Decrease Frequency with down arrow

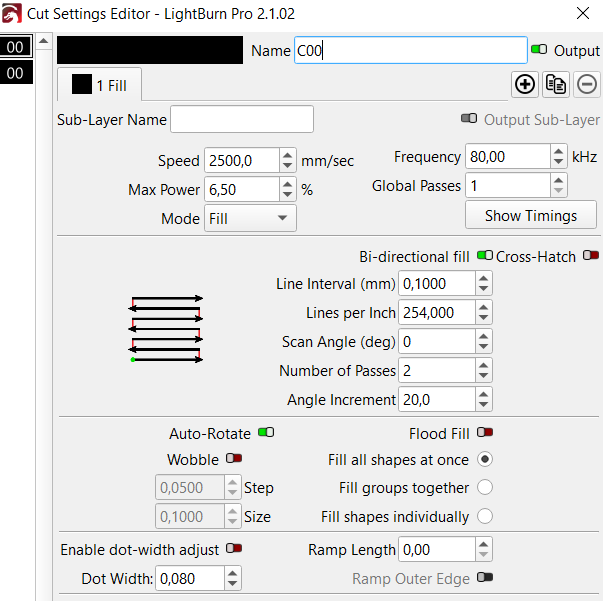coord(559,162)
